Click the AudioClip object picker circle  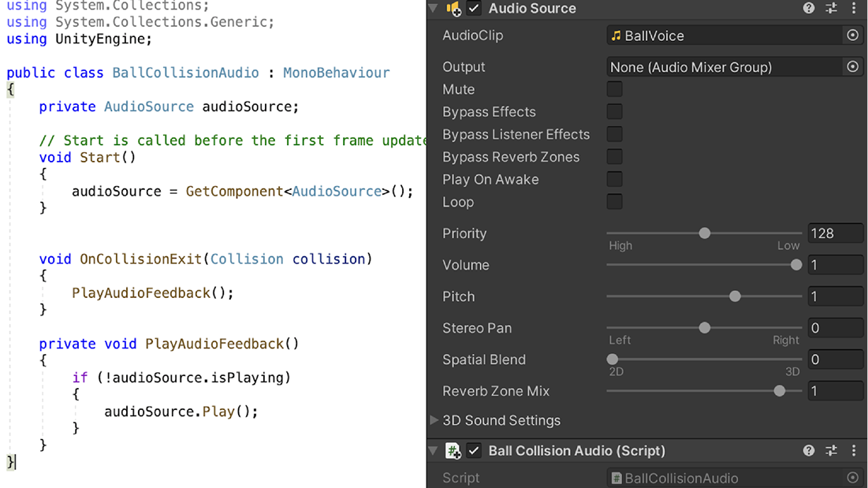pyautogui.click(x=852, y=35)
